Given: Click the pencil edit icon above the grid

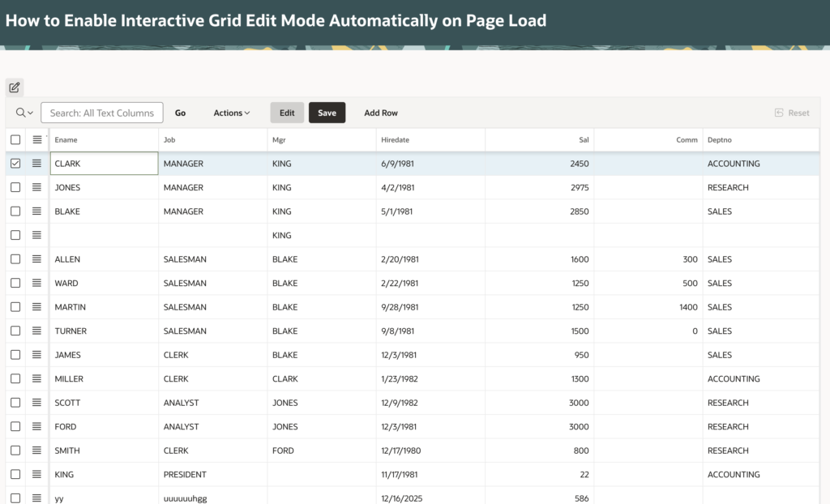Looking at the screenshot, I should pyautogui.click(x=14, y=87).
